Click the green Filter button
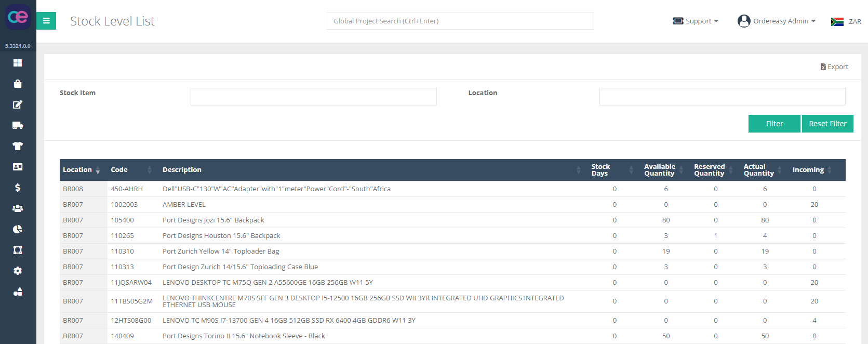Screen dimensions: 868x344 (774, 124)
